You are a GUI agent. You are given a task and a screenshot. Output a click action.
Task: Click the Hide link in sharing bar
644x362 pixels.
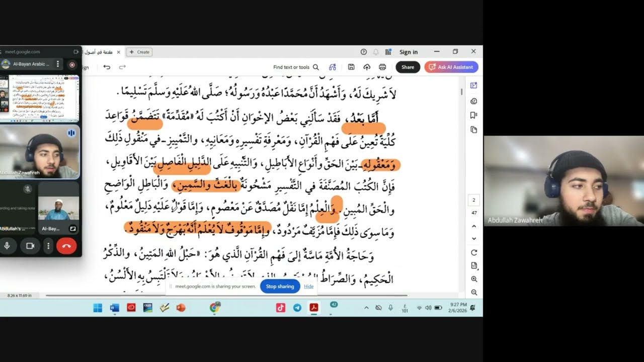coord(309,286)
